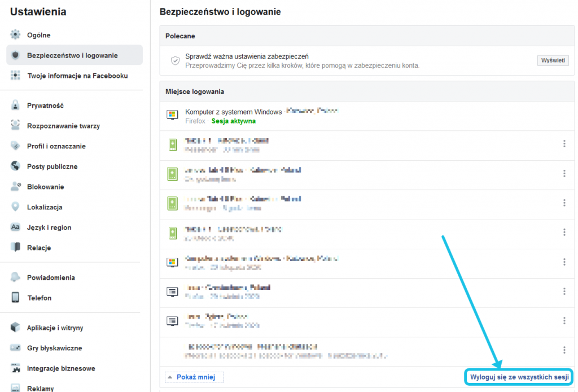Click the Powiadomienia bell icon
578x392 pixels.
coord(16,278)
